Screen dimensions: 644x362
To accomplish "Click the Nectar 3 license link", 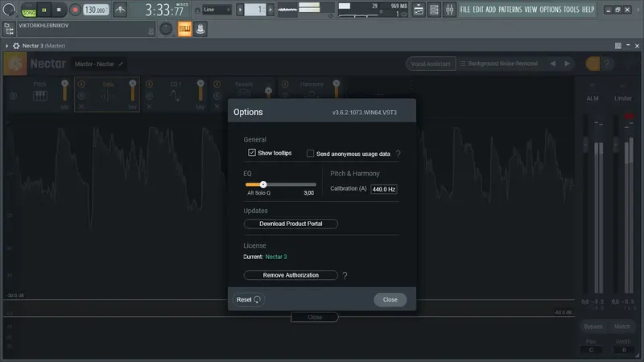I will tap(276, 257).
